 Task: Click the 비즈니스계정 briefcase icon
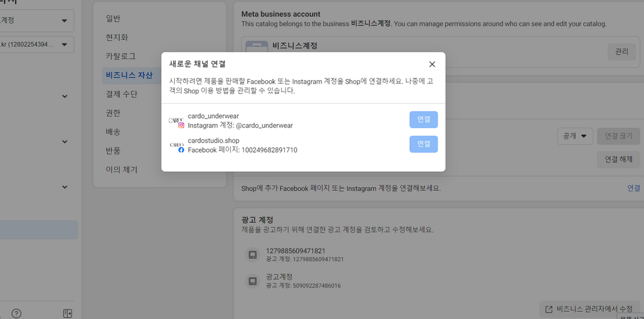click(x=257, y=46)
